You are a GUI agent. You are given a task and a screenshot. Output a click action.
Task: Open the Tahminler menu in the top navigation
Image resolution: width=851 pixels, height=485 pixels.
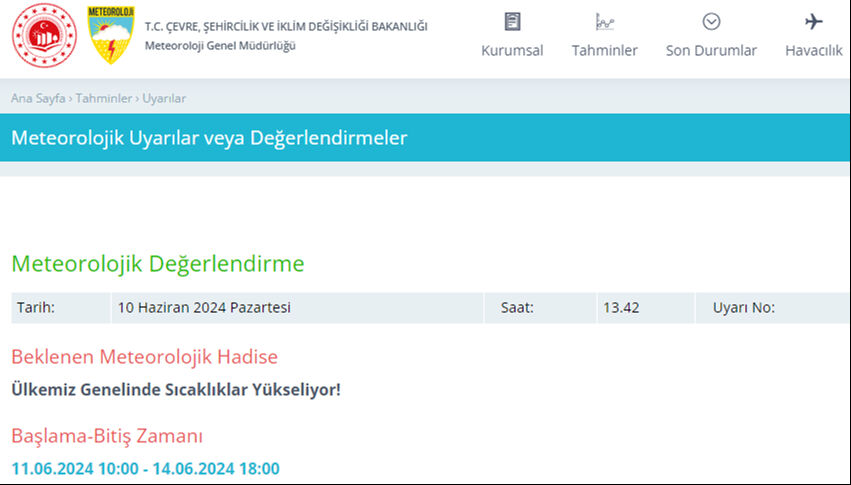604,50
